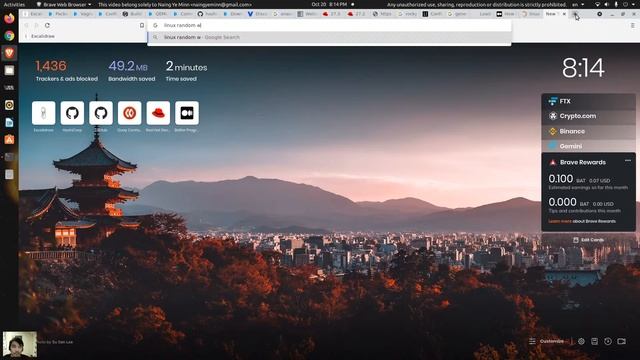
Task: Open the Brave Rewards three-dot menu
Action: [x=628, y=161]
